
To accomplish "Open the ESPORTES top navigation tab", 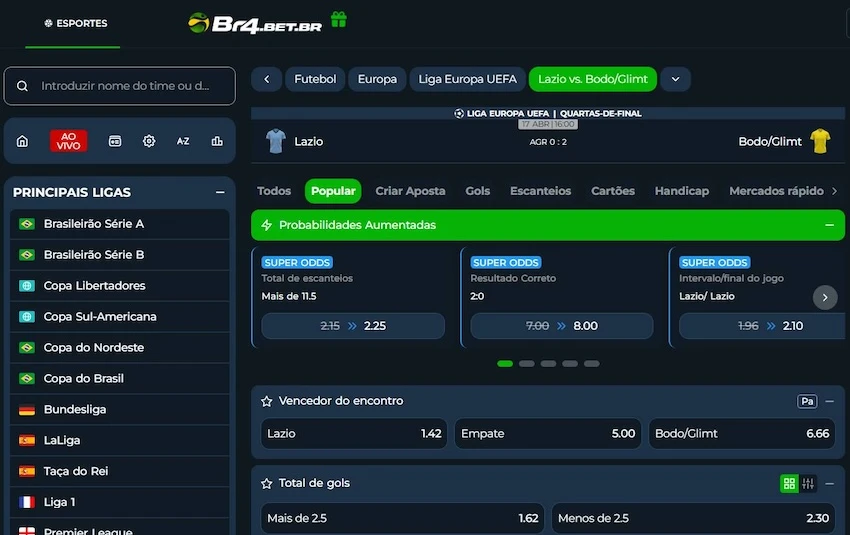I will click(x=75, y=23).
